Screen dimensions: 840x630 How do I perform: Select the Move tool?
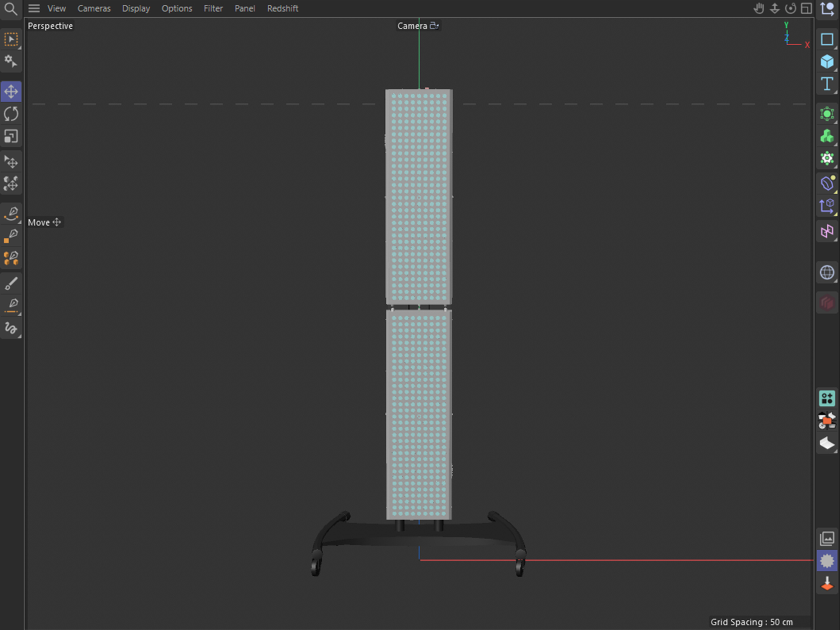coord(11,92)
